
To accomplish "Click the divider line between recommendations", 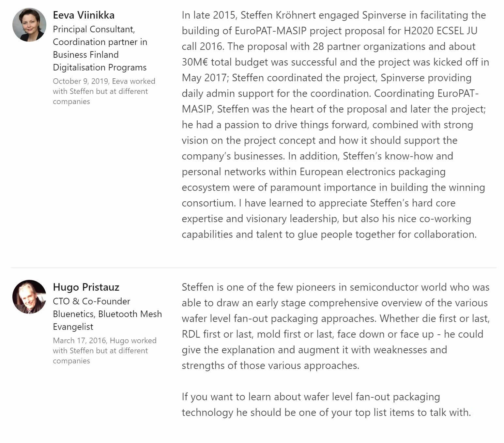I will (253, 268).
